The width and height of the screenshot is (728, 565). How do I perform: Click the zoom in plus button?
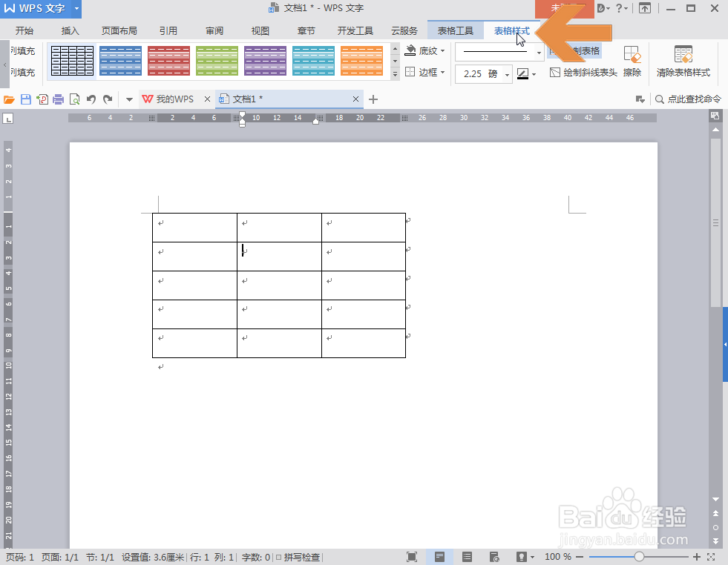coord(696,557)
